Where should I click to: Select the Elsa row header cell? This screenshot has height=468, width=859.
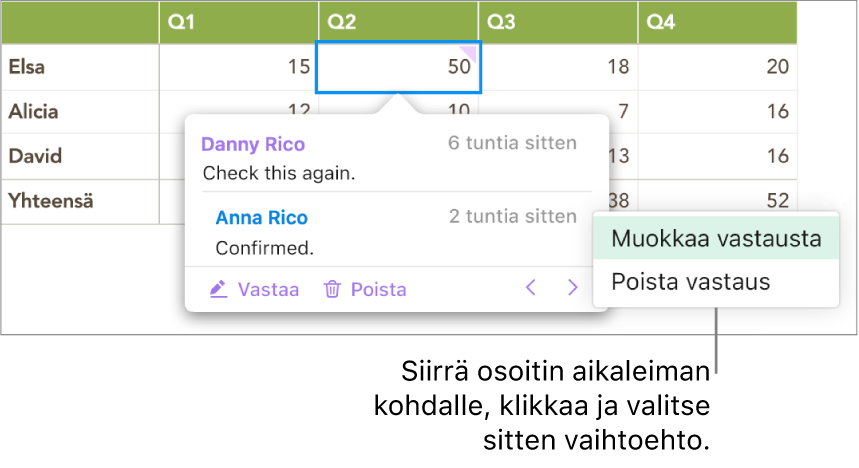pyautogui.click(x=80, y=67)
